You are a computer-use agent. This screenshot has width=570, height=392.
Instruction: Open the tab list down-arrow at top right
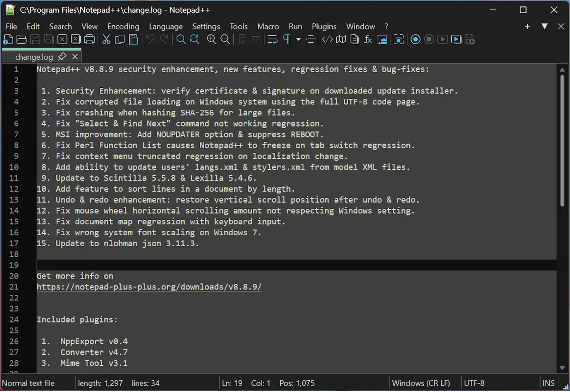(x=545, y=27)
